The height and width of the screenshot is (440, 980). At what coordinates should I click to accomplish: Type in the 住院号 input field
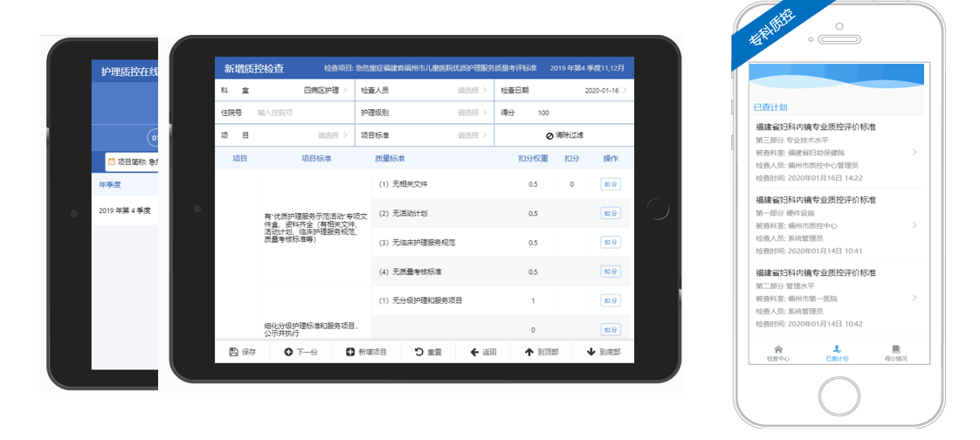pyautogui.click(x=297, y=113)
